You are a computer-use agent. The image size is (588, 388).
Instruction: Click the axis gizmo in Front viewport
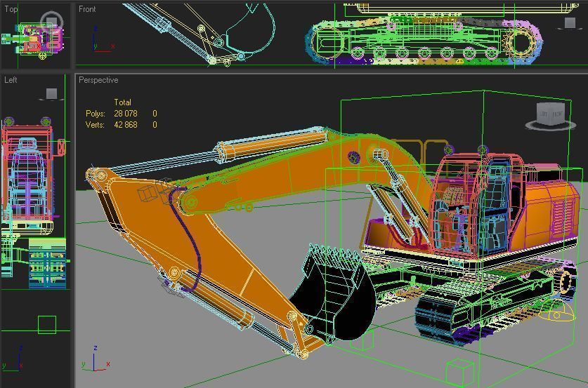click(101, 39)
